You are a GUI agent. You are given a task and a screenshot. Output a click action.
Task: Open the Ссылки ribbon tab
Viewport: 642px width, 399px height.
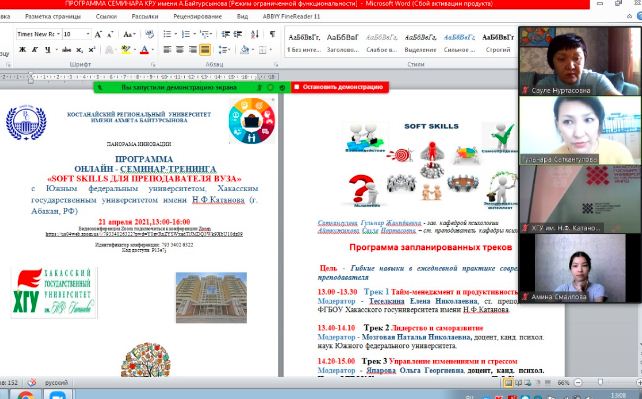106,16
